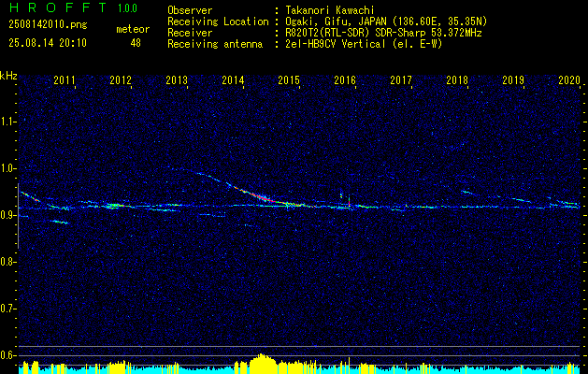Click the 2013 time axis marker
The width and height of the screenshot is (588, 374).
click(x=177, y=79)
